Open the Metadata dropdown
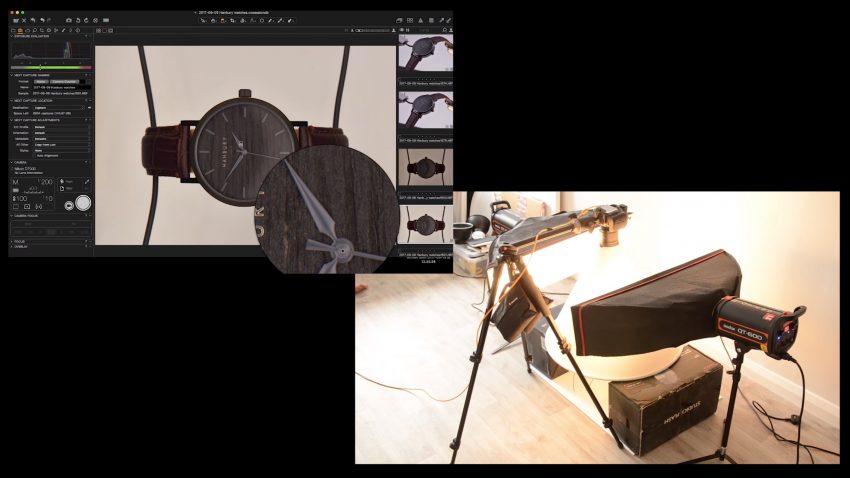Image resolution: width=850 pixels, height=478 pixels. point(62,139)
